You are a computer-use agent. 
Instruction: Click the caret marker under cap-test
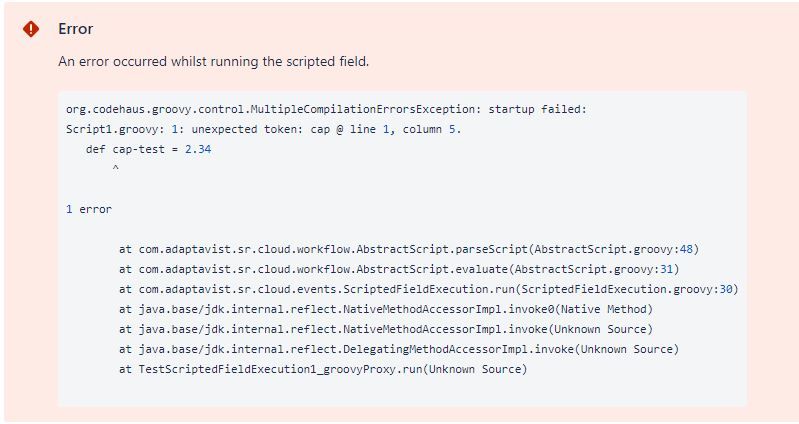click(x=116, y=168)
